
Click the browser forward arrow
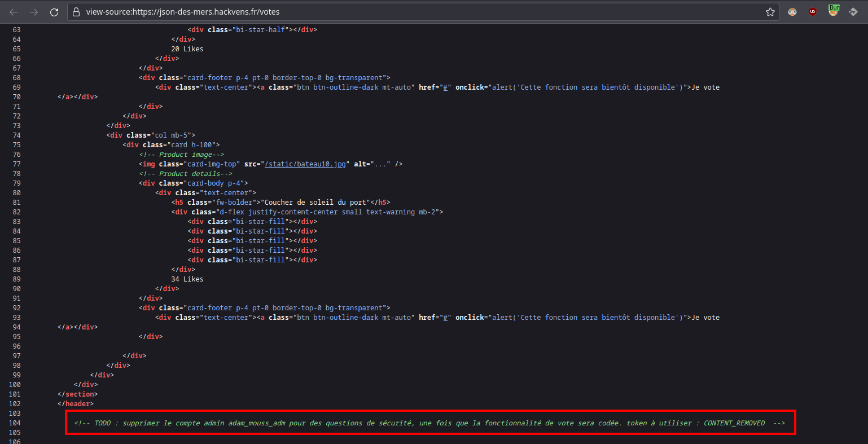point(34,12)
